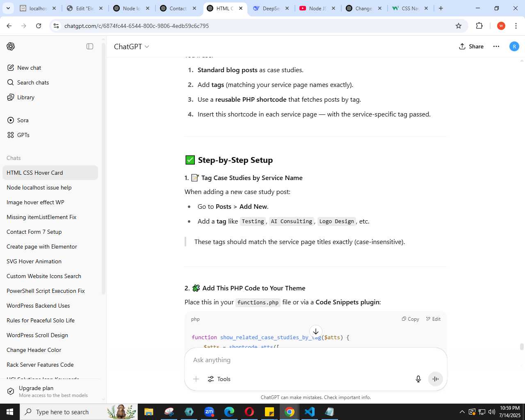Open the Contact Form 7 Setup chat
525x420 pixels.
pyautogui.click(x=50, y=232)
